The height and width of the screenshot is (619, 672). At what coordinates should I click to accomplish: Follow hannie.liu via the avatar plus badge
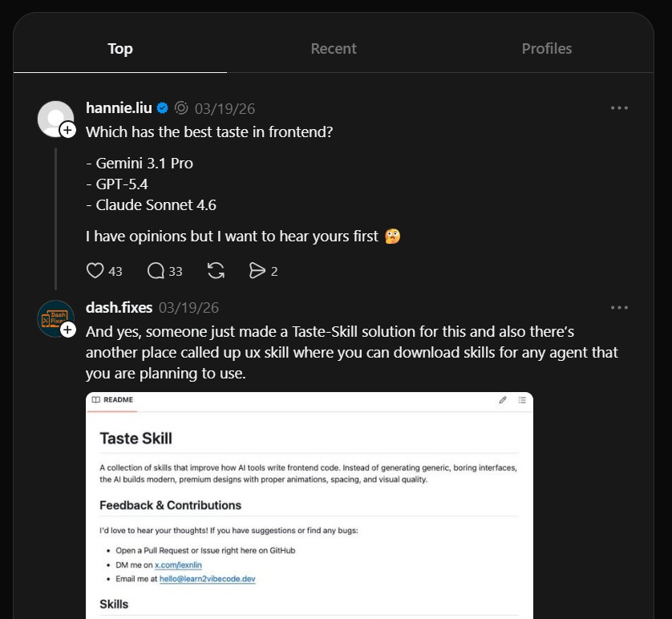click(68, 129)
